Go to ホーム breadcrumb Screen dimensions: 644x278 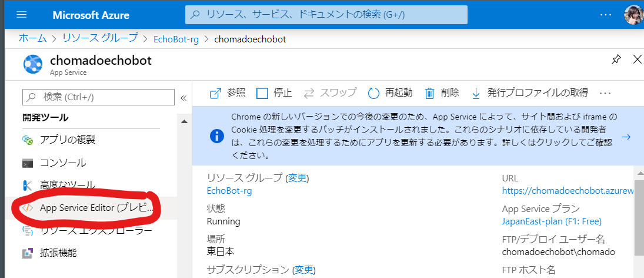click(x=33, y=39)
